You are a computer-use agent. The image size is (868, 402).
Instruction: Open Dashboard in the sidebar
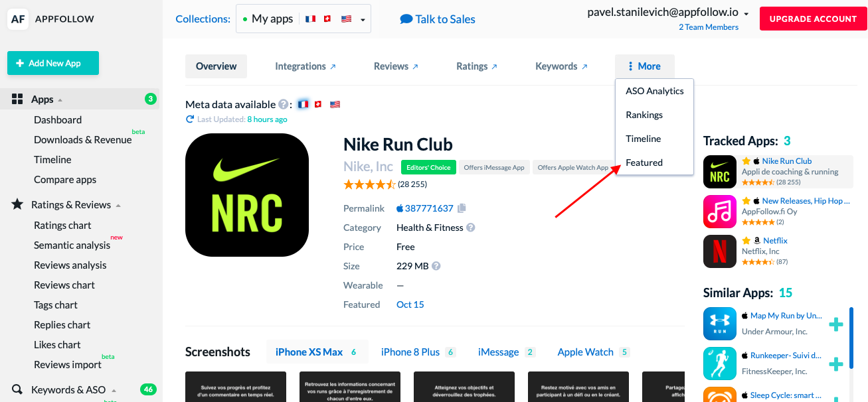coord(58,120)
